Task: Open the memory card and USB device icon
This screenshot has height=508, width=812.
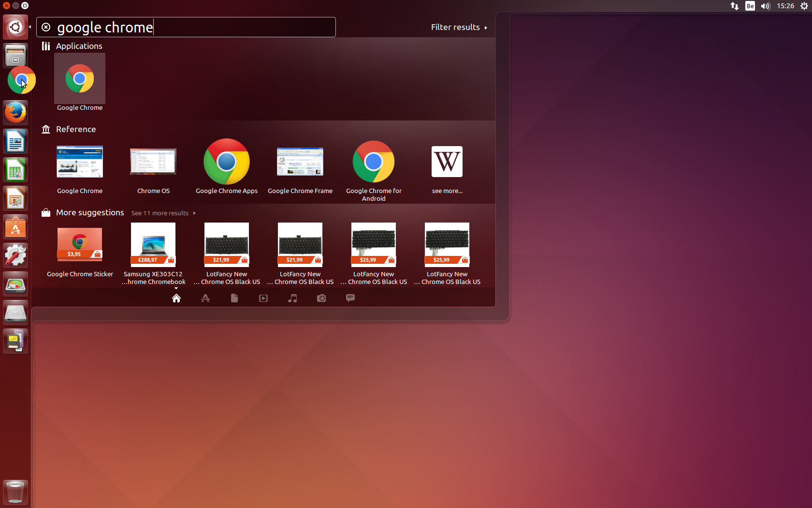Action: [x=15, y=342]
